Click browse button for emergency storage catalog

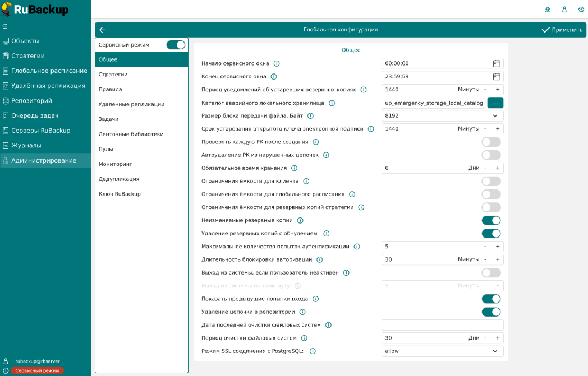(495, 103)
